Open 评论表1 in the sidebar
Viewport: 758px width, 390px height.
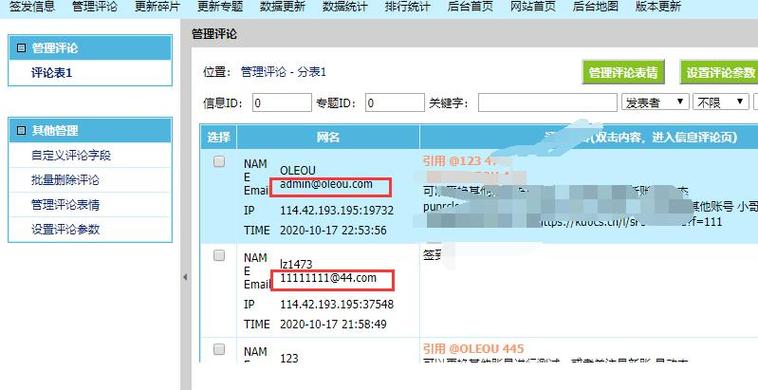(x=51, y=73)
